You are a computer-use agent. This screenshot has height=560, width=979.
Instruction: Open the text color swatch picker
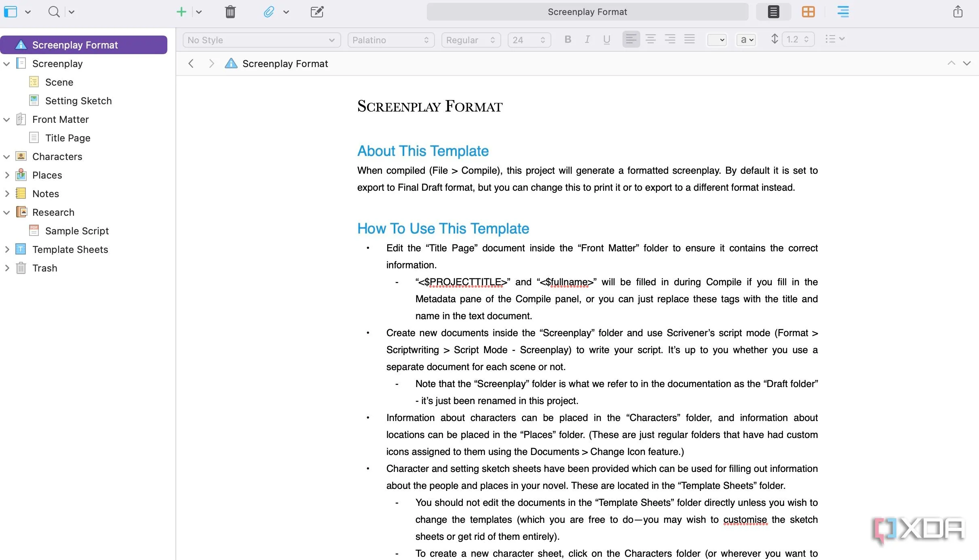pos(717,40)
